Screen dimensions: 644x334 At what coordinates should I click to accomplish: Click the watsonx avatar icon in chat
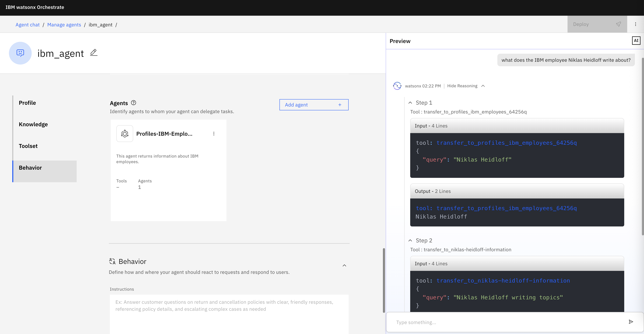pyautogui.click(x=397, y=86)
